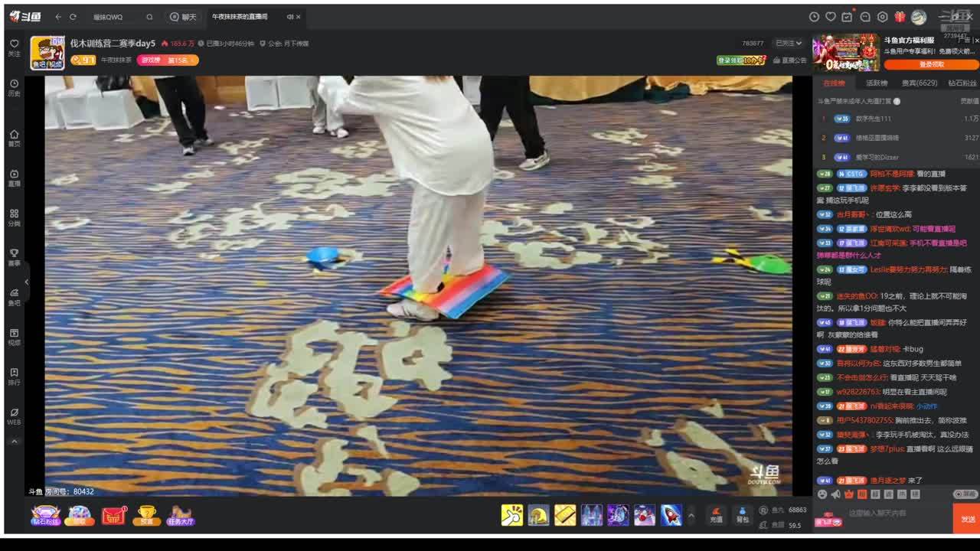Toggle the chat horn broadcast icon

836,494
